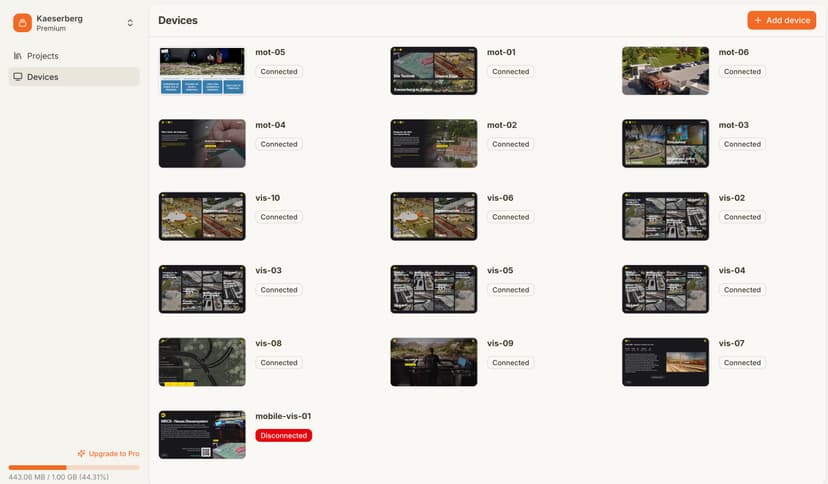The width and height of the screenshot is (828, 484).
Task: Click the vis-07 device name
Action: [732, 343]
